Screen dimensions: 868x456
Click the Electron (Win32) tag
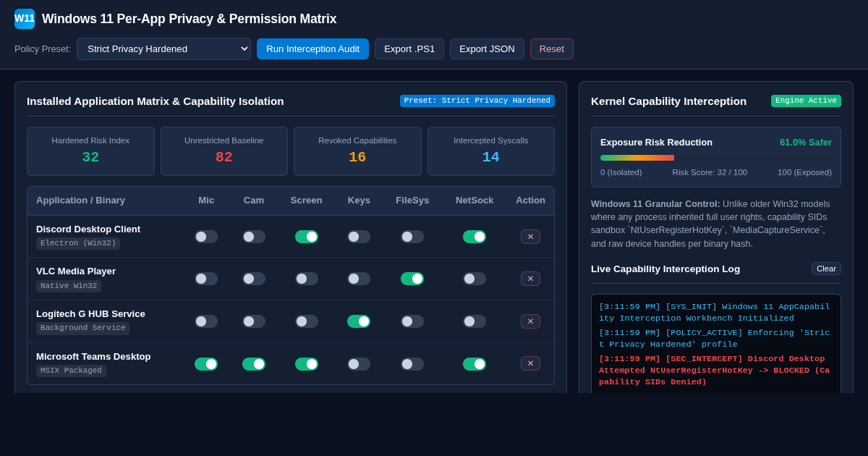[x=78, y=243]
